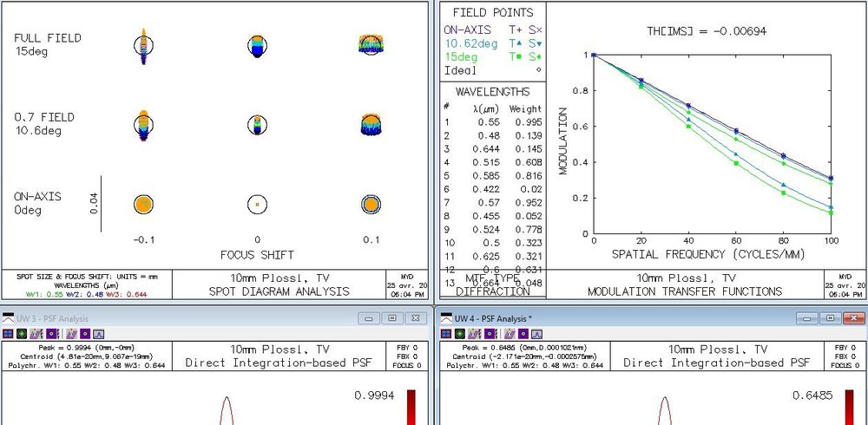Click the '0.7 FIELD 10.6deg' label

tap(44, 124)
